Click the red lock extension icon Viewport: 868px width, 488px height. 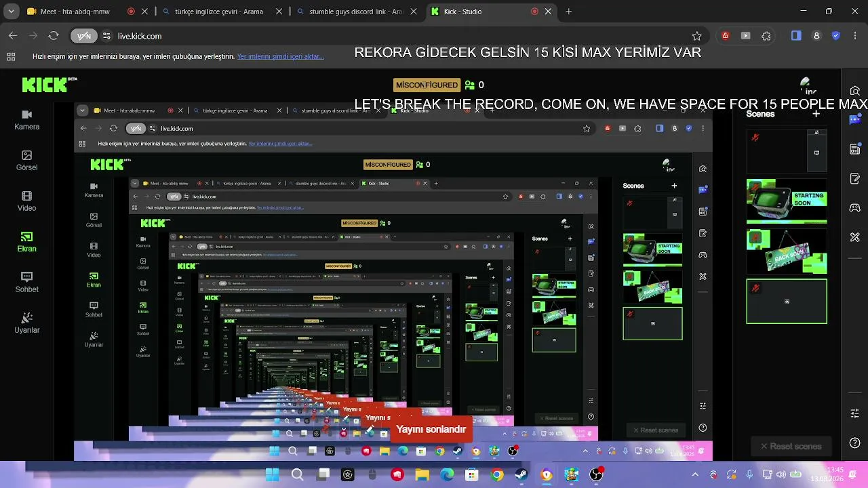click(725, 36)
